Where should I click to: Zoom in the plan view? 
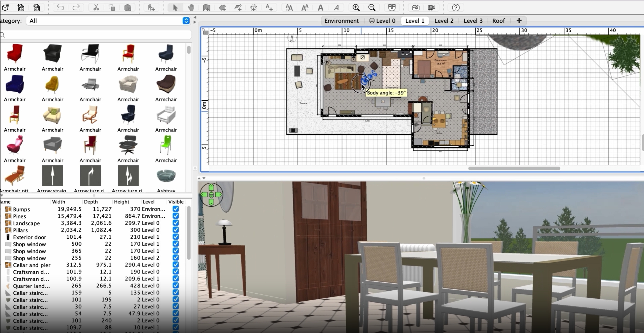[356, 8]
